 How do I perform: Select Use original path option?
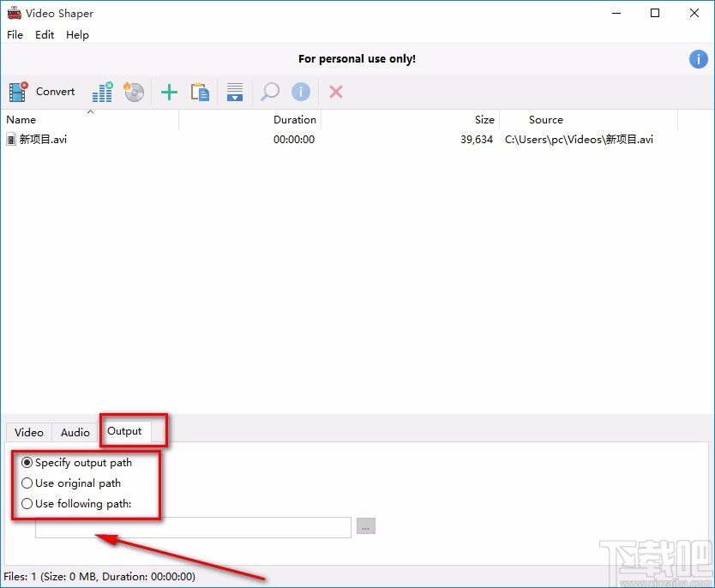pos(27,483)
